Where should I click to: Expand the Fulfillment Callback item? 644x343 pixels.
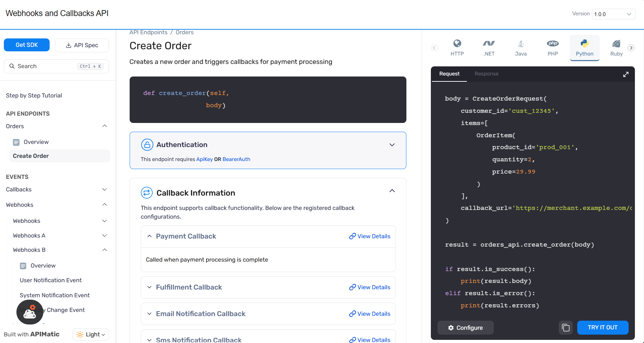[189, 287]
